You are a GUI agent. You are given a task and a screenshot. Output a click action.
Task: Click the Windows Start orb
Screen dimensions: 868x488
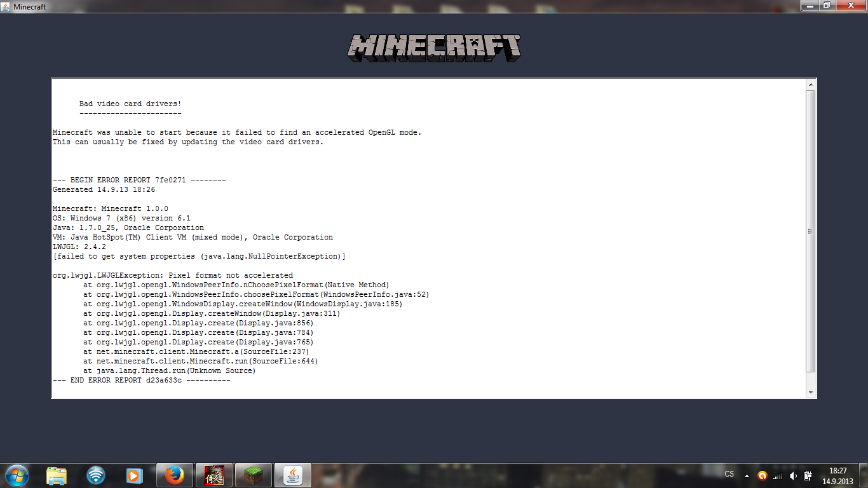click(17, 475)
